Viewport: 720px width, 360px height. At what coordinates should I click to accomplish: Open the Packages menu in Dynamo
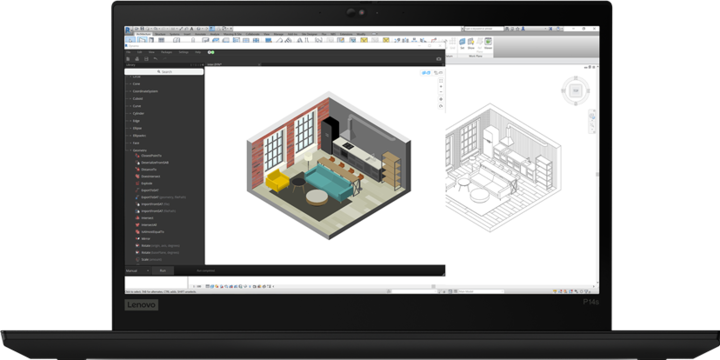pyautogui.click(x=166, y=52)
